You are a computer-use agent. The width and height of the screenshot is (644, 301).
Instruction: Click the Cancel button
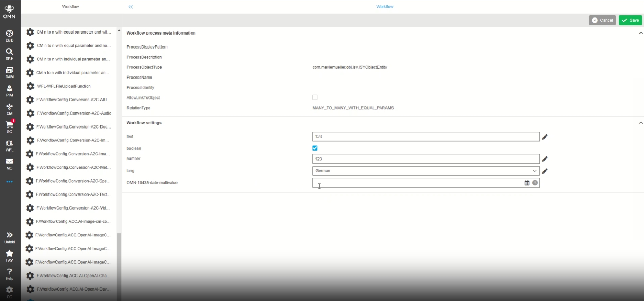(602, 20)
